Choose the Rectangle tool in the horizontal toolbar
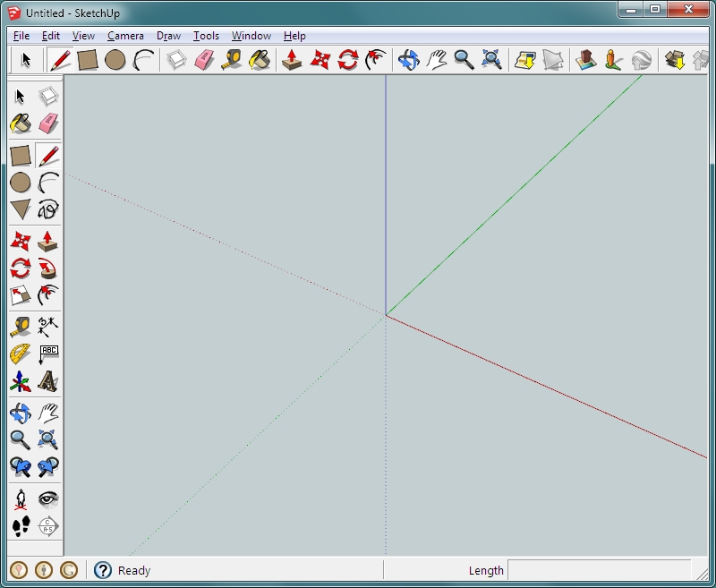The image size is (716, 588). (x=88, y=60)
